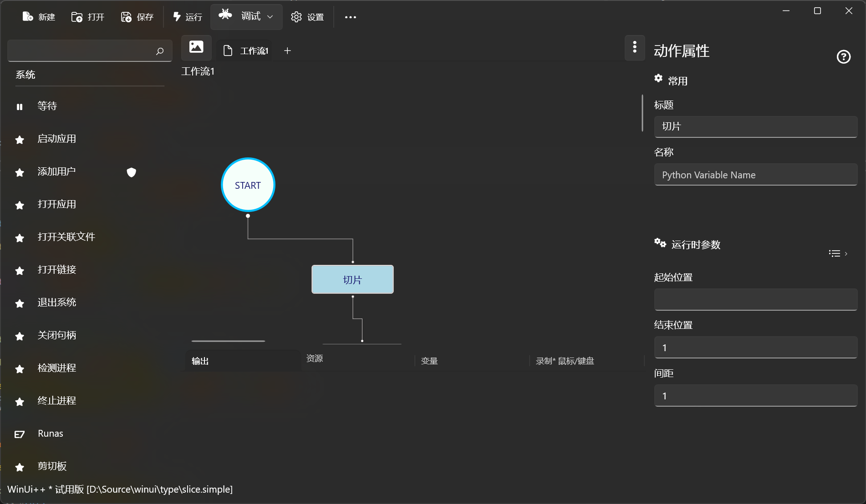This screenshot has width=866, height=504.
Task: Switch to the 资源 tab
Action: pyautogui.click(x=315, y=358)
